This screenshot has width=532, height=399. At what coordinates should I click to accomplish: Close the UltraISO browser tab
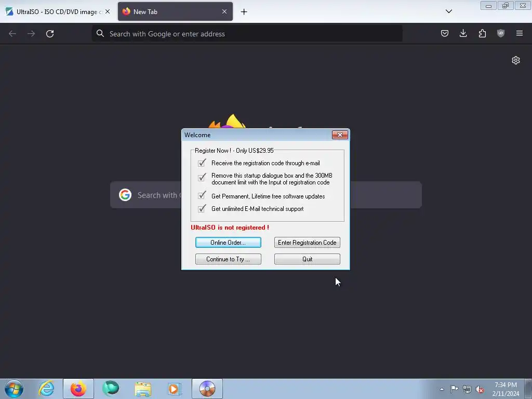pos(108,11)
